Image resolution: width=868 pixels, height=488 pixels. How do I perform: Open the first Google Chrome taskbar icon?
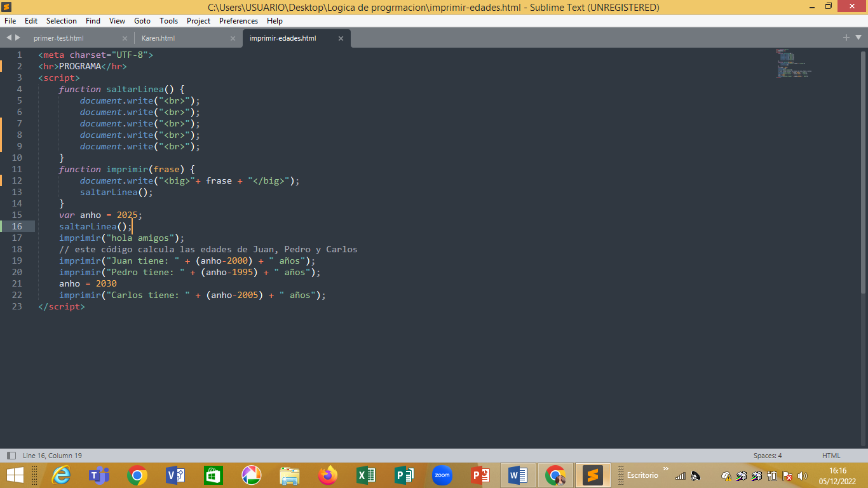pyautogui.click(x=137, y=475)
